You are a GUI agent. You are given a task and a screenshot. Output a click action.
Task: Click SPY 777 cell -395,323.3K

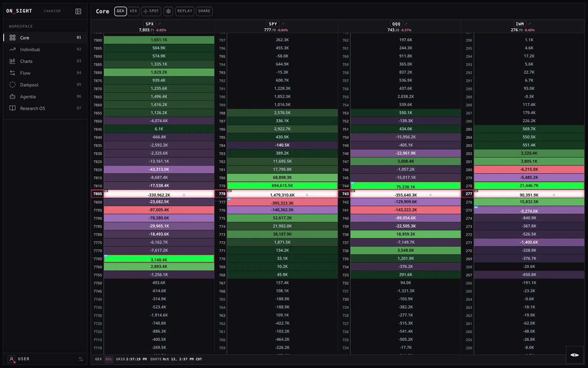click(x=282, y=202)
